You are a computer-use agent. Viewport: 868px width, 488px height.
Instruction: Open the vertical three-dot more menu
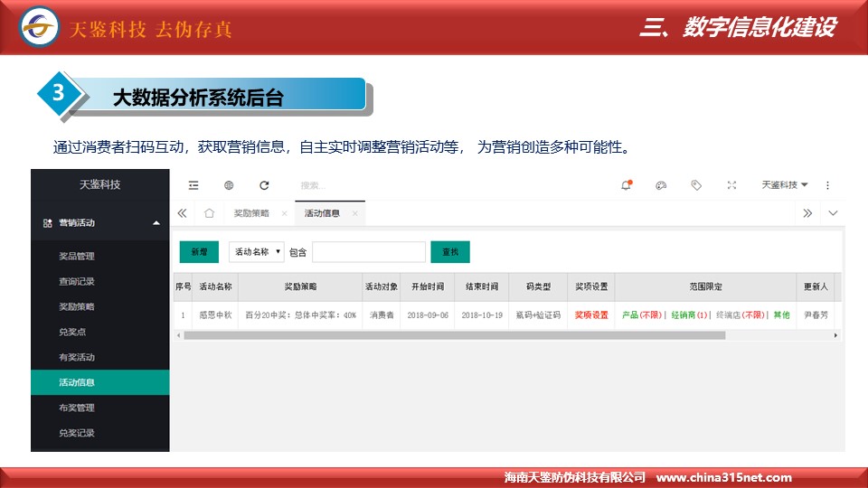point(827,185)
